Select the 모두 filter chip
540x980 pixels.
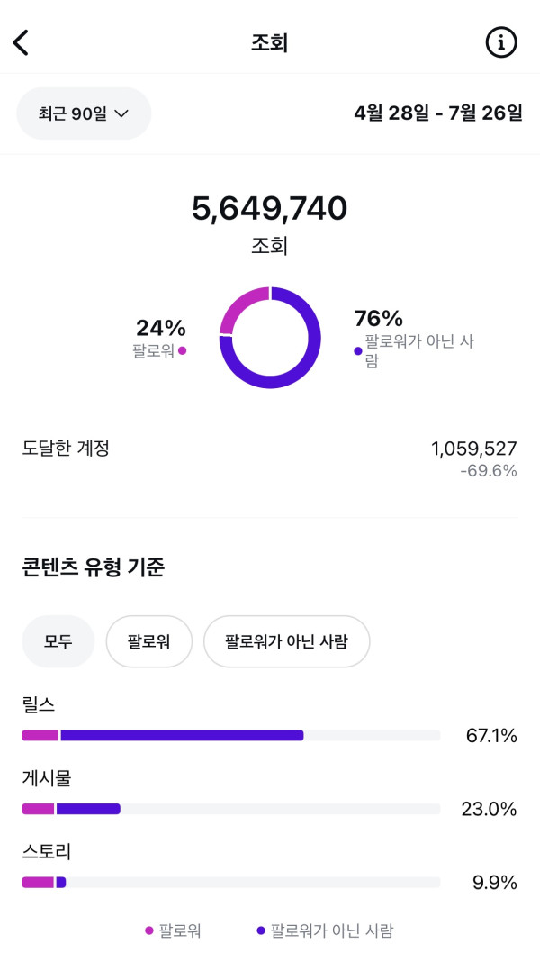point(58,641)
